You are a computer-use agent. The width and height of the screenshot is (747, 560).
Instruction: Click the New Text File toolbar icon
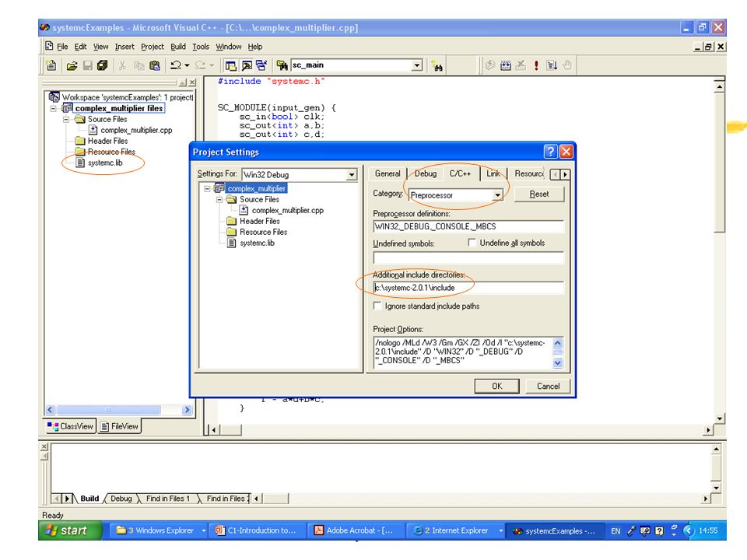coord(51,65)
